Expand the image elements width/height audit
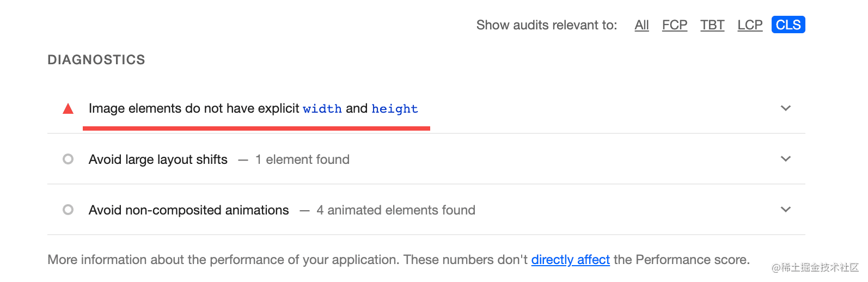 (785, 108)
